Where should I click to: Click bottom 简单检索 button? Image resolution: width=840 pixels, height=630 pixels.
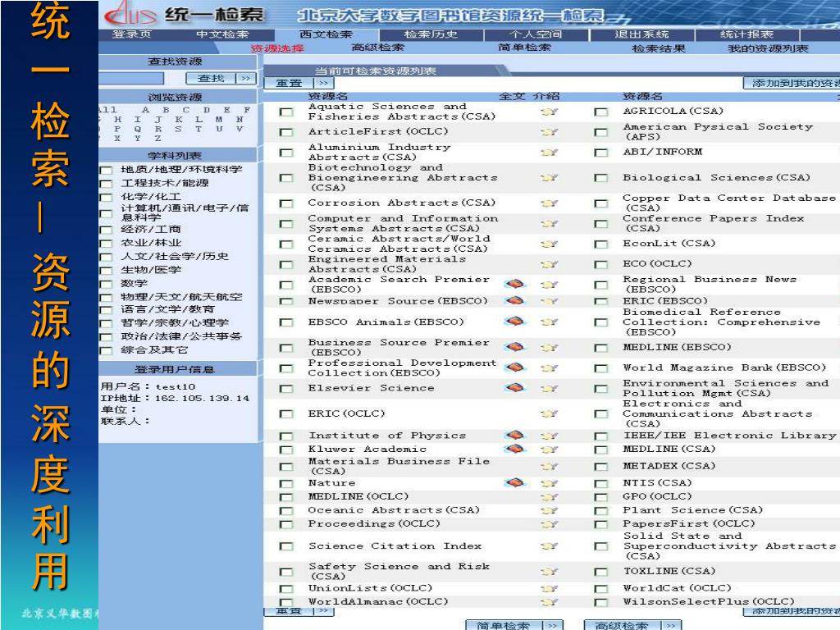tap(503, 625)
